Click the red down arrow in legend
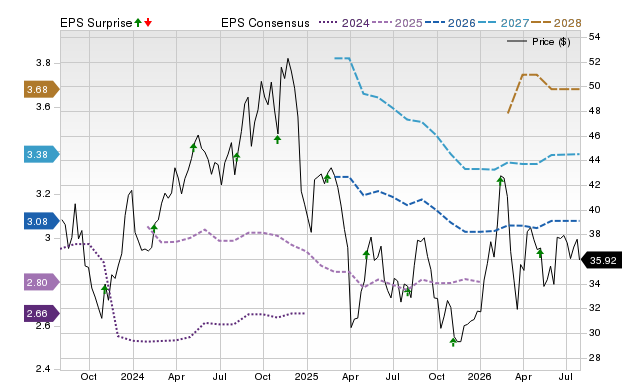Viewport: 640px width, 382px height. coord(148,22)
